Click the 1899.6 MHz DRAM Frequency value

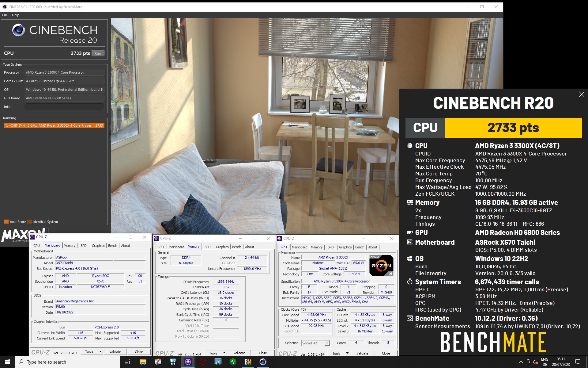pos(226,282)
